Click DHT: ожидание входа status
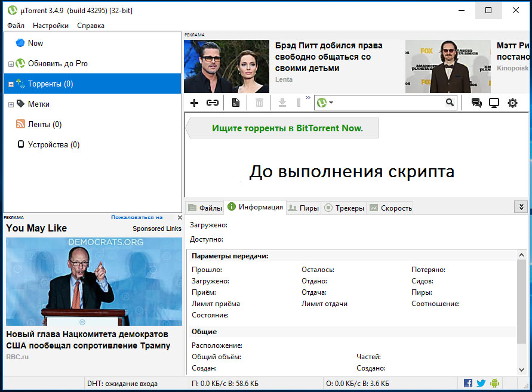Image resolution: width=532 pixels, height=392 pixels. (x=122, y=384)
